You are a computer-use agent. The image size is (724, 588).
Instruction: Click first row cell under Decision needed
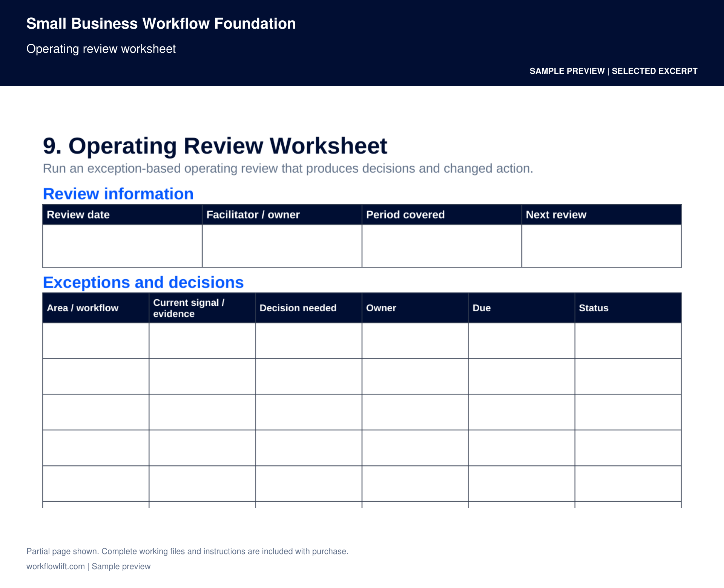coord(309,341)
